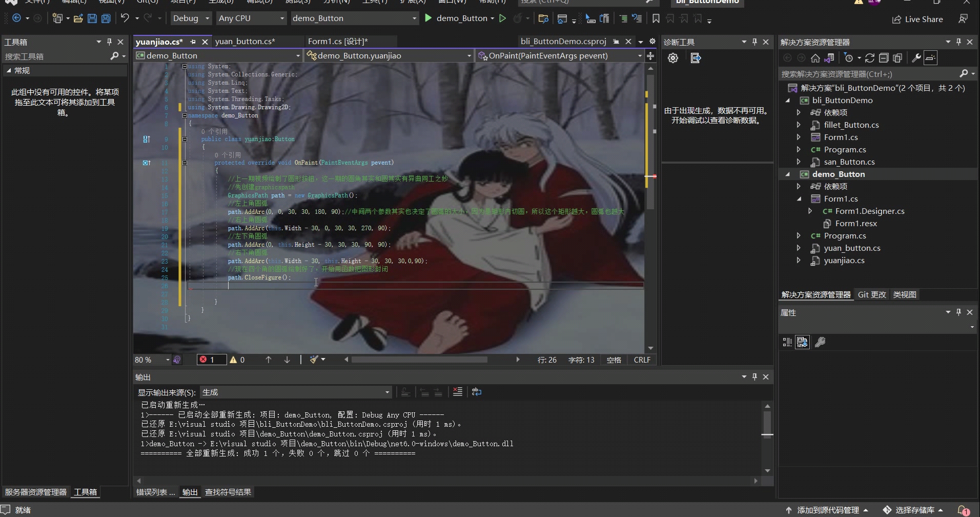This screenshot has width=980, height=517.
Task: Expand the yuan_button.cs node in Solution Explorer
Action: [x=800, y=248]
